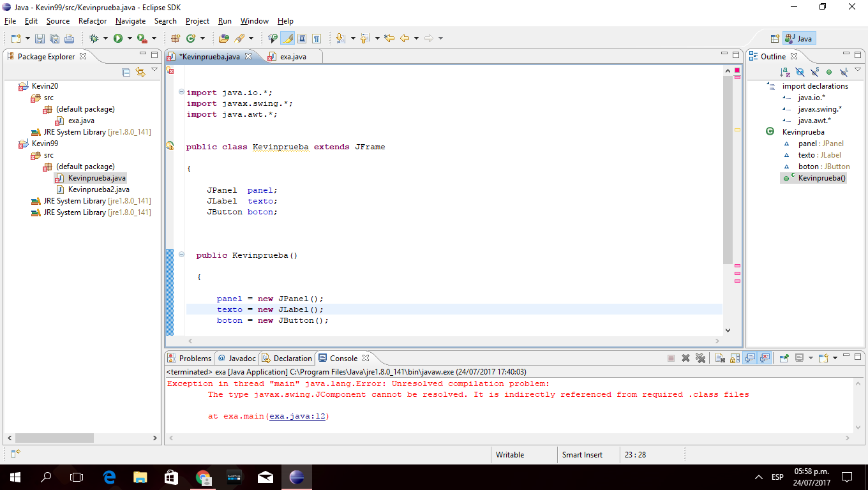Remove all terminated launches in Console
This screenshot has height=490, width=868.
[700, 358]
